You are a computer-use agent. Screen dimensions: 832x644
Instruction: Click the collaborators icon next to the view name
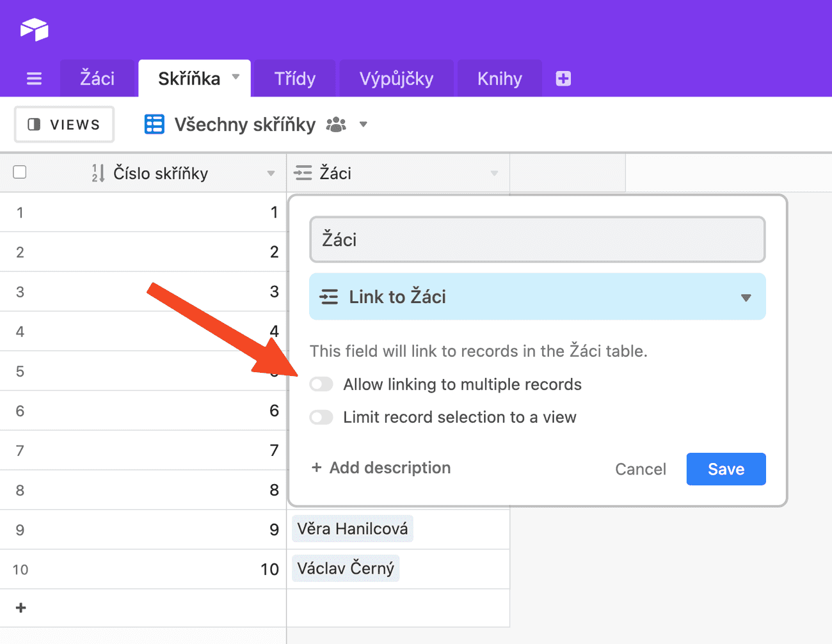[337, 125]
